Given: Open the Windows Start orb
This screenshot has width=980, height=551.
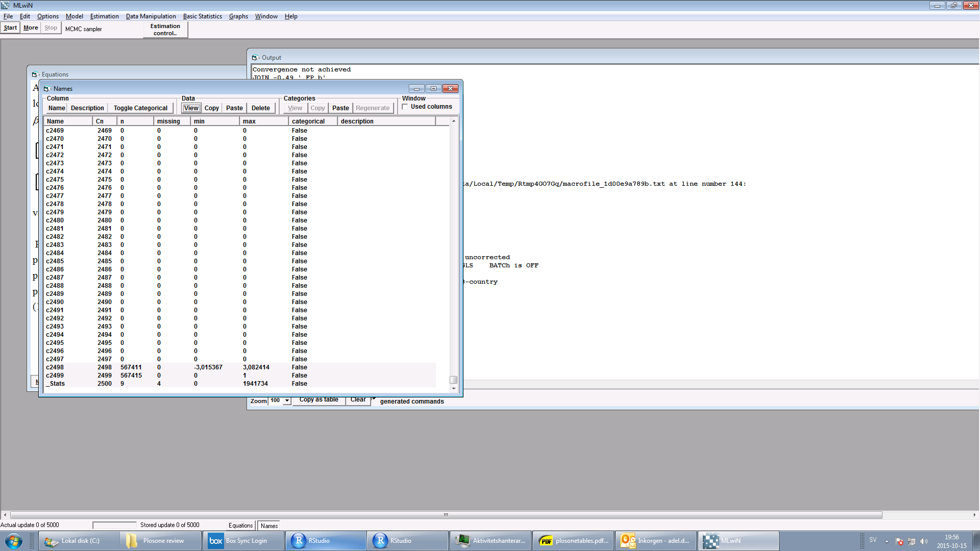Looking at the screenshot, I should (14, 541).
